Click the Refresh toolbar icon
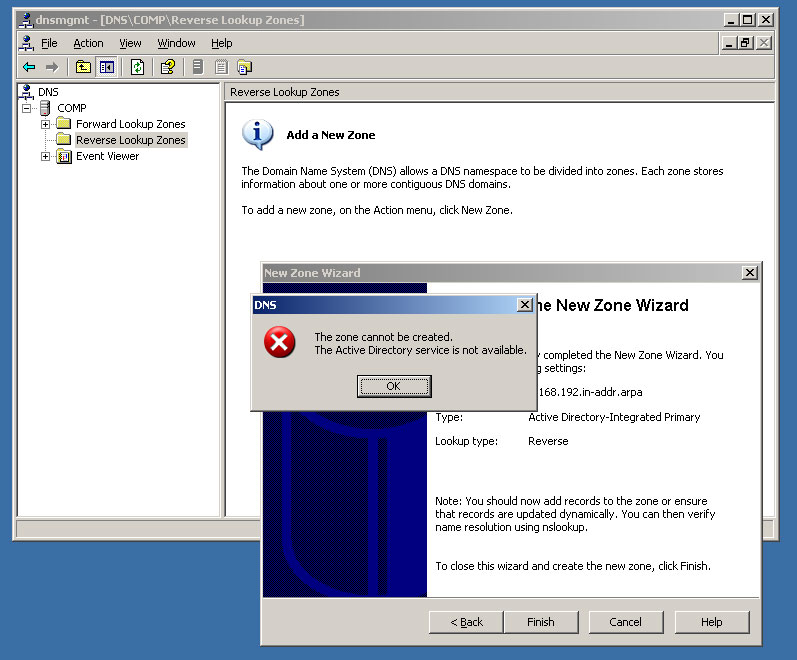The image size is (797, 660). coord(137,67)
